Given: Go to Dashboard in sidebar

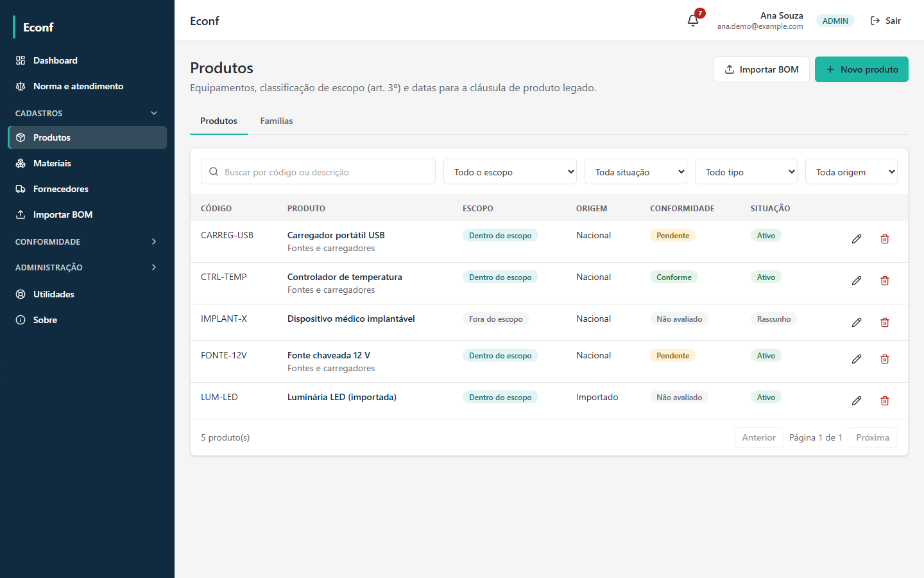Looking at the screenshot, I should [x=87, y=60].
